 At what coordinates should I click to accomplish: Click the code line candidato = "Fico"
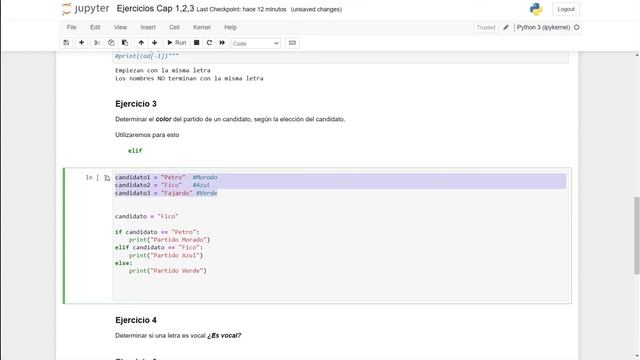pyautogui.click(x=147, y=216)
